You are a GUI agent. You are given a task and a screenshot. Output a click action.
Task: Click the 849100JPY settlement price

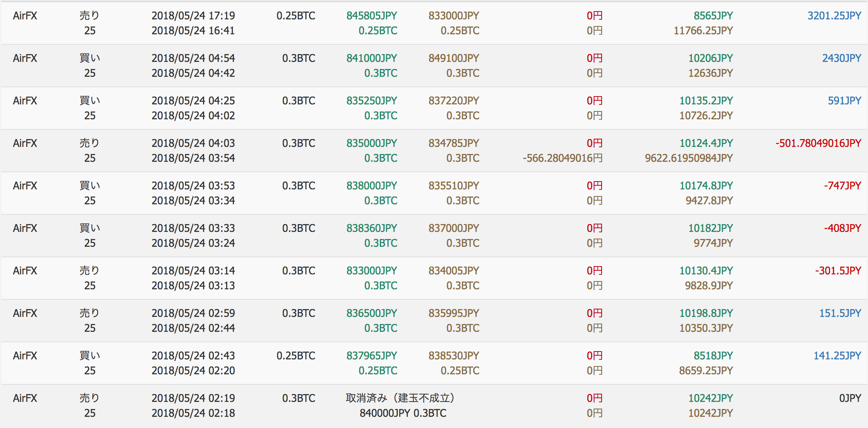tap(454, 58)
